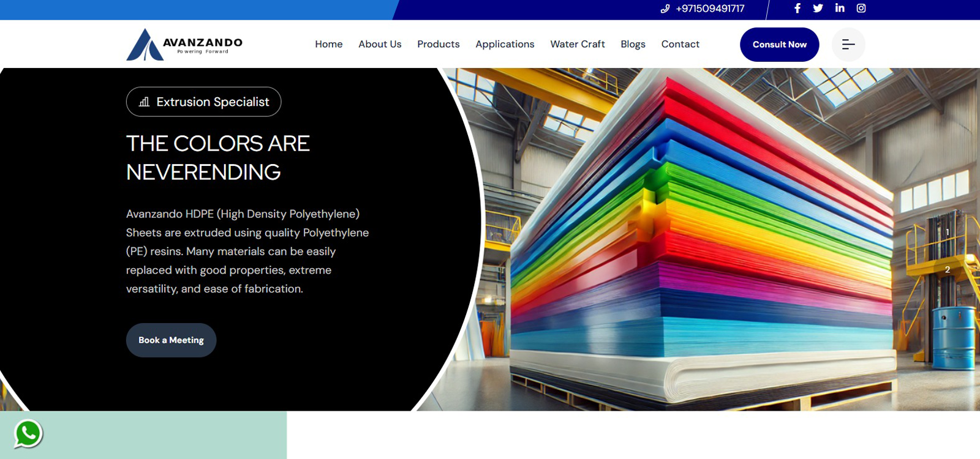Go to the Contact page
The width and height of the screenshot is (980, 459).
680,44
